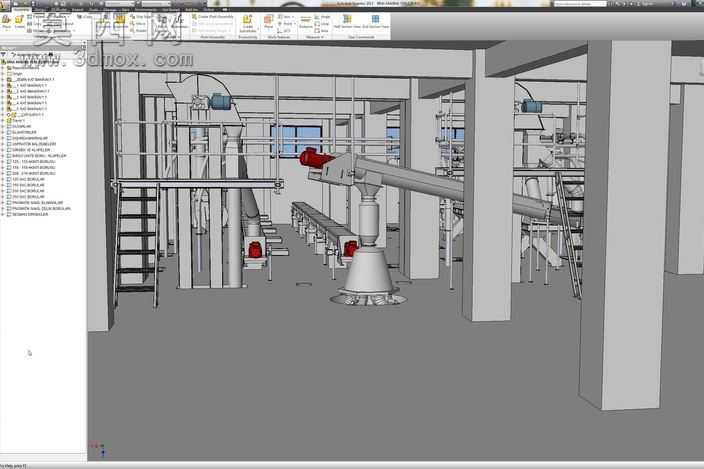Click the blue motor atop left elevator
This screenshot has width=704, height=469.
tap(220, 101)
